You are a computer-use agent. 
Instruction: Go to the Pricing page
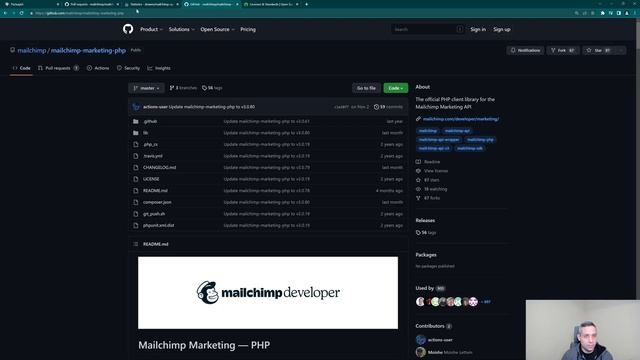tap(248, 29)
